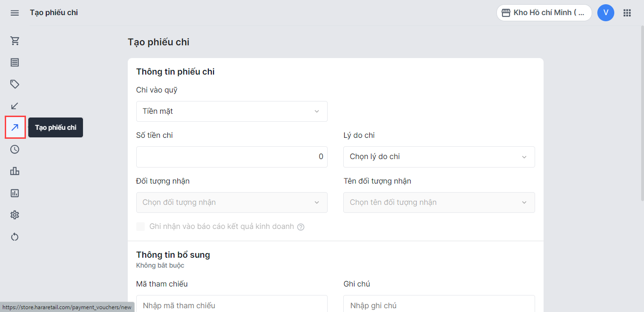Click the outgoing payment voucher arrow icon

pyautogui.click(x=15, y=127)
